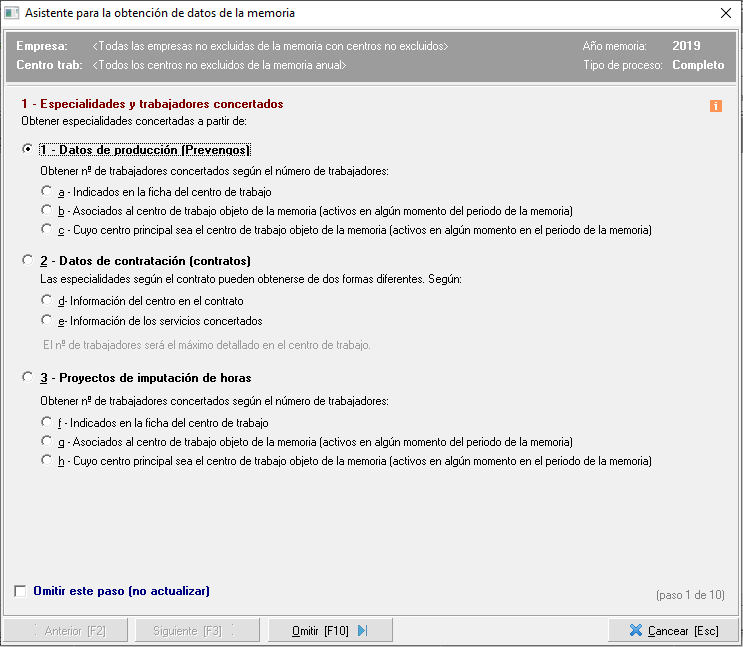Enable the Omitir este paso checkbox
This screenshot has height=647, width=743.
21,591
